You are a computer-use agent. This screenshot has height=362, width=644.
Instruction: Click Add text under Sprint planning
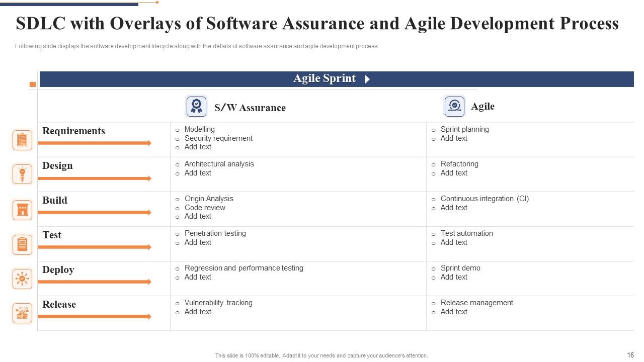[x=454, y=138]
